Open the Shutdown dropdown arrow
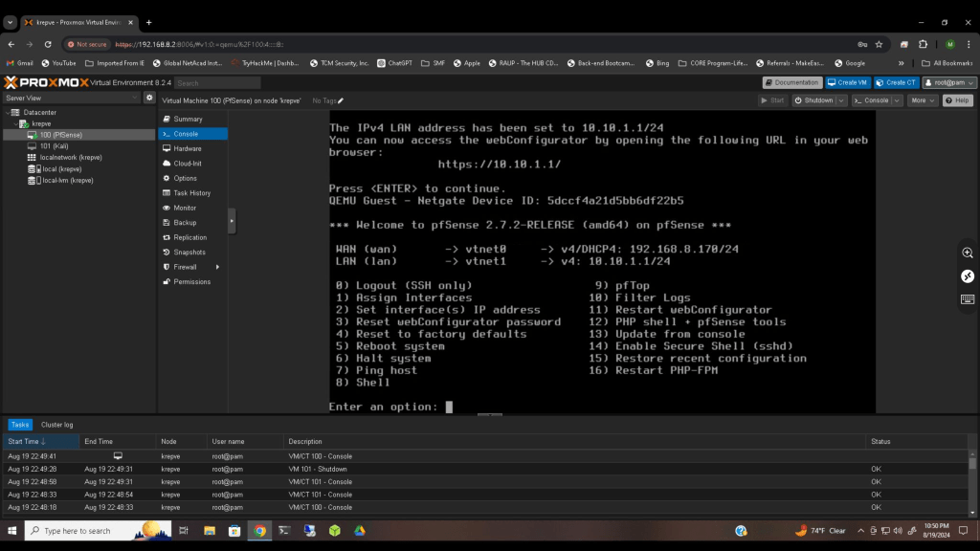Screen dimensions: 980x551 click(x=840, y=100)
